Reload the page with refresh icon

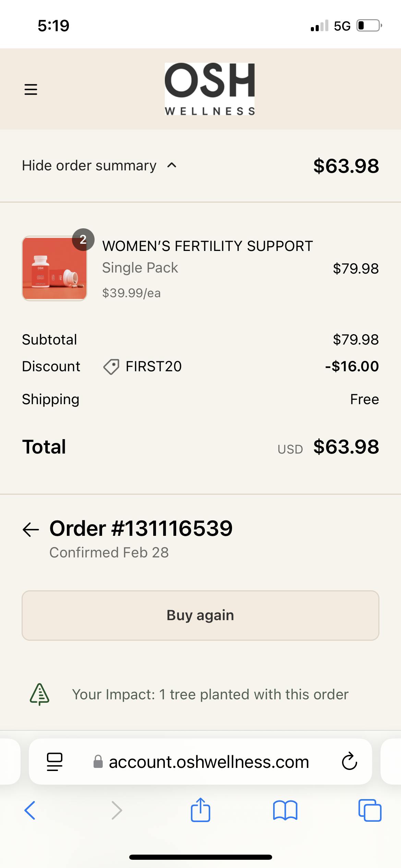click(x=349, y=762)
